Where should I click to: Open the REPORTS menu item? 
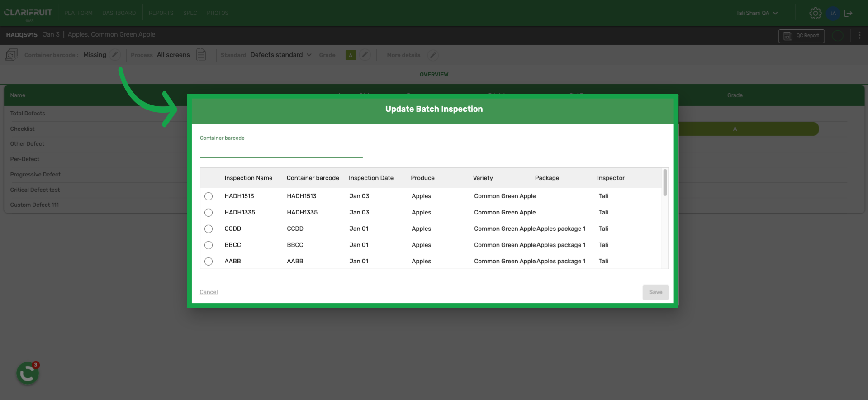161,13
